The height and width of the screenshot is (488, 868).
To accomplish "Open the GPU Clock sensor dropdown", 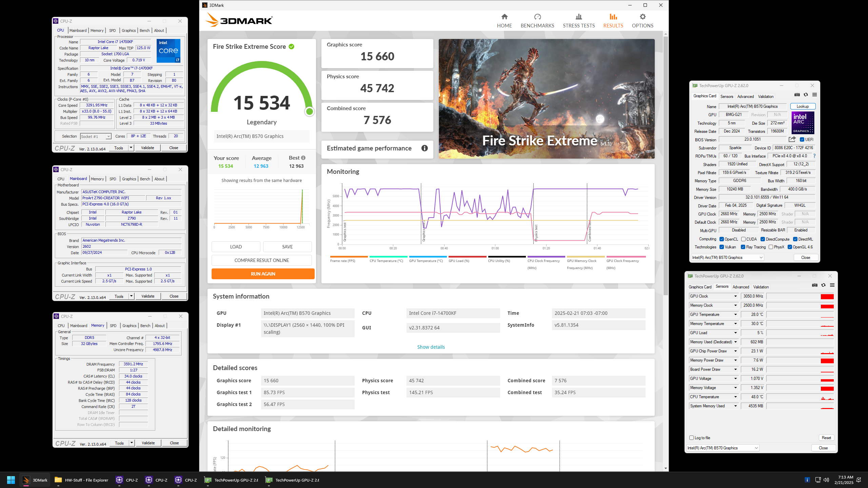I will tap(735, 296).
